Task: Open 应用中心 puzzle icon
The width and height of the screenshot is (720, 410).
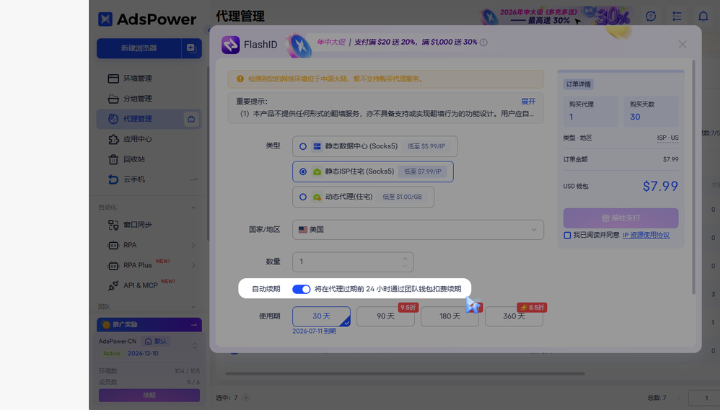Action: click(x=113, y=139)
